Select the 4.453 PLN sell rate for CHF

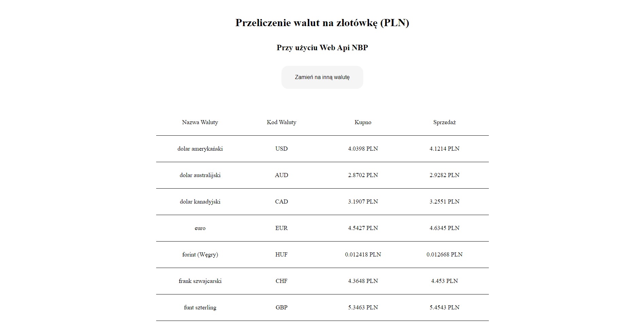pyautogui.click(x=444, y=281)
